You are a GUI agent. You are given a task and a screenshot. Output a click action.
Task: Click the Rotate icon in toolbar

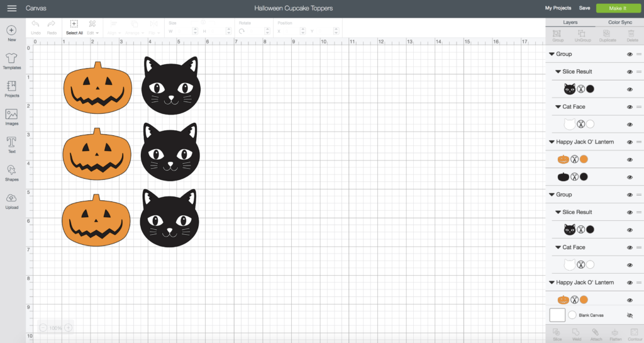point(241,31)
